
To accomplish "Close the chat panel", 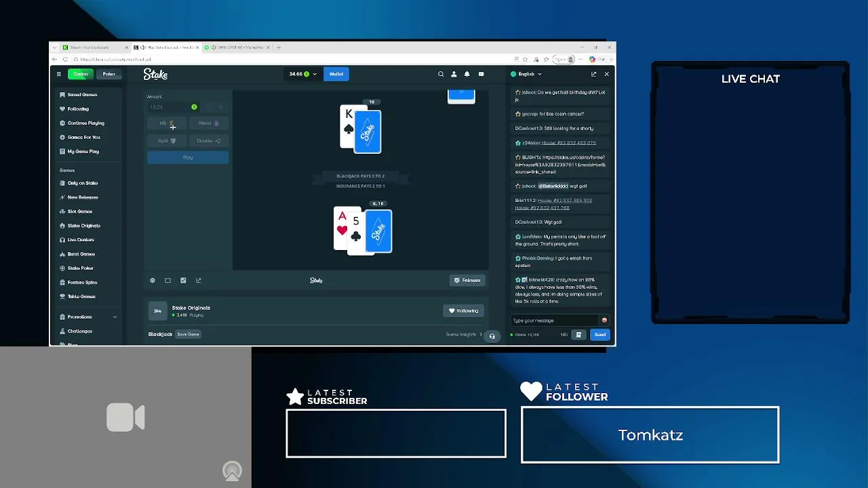I will [x=606, y=74].
